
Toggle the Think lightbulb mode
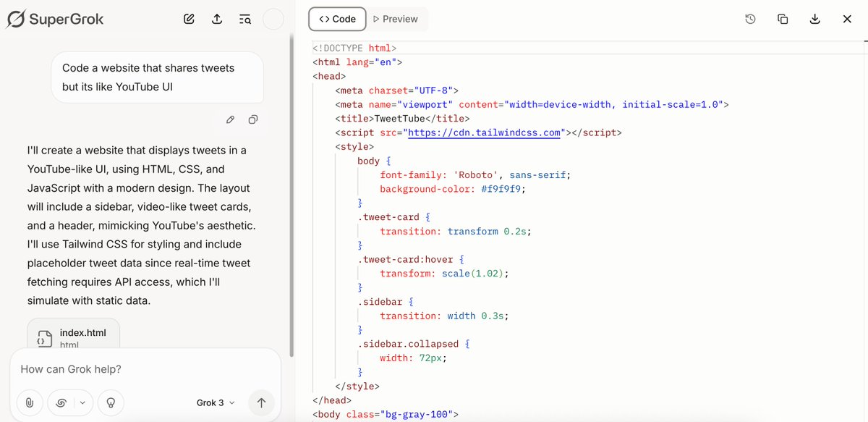click(111, 402)
